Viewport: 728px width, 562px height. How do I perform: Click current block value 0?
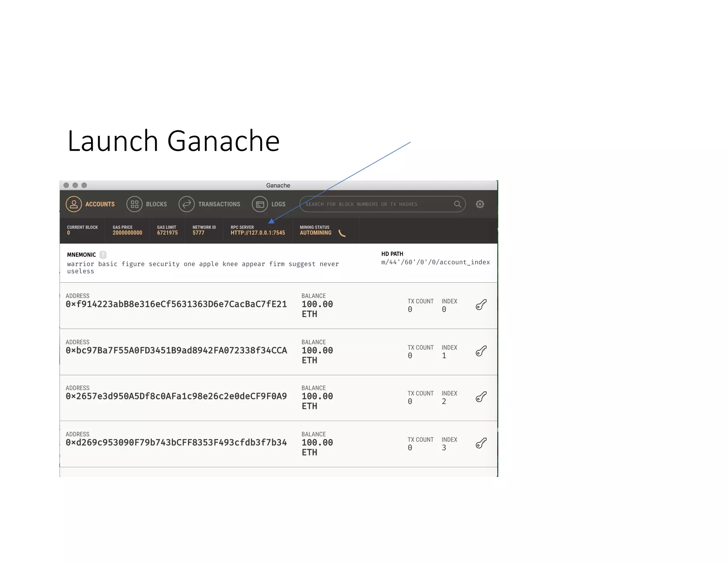tap(69, 233)
